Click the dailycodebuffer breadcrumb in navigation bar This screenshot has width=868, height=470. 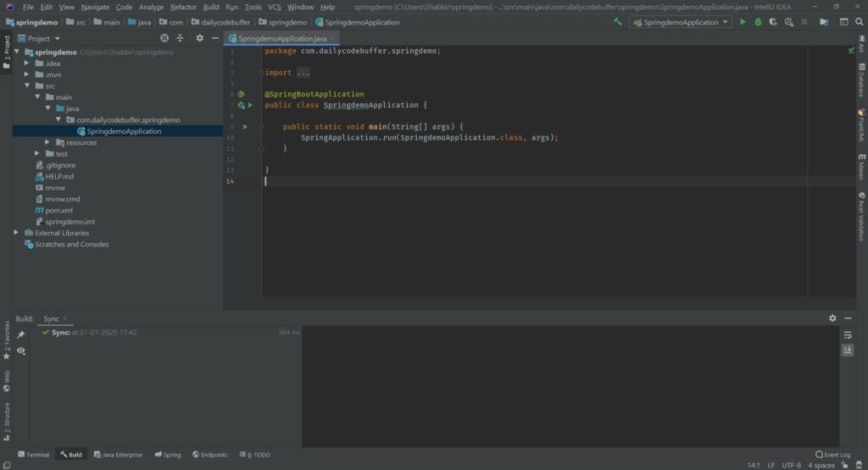(x=221, y=22)
